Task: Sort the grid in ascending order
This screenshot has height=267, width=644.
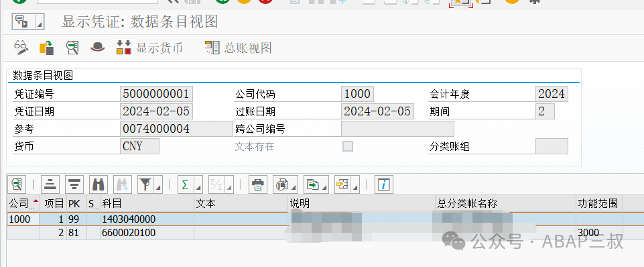Action: pyautogui.click(x=50, y=184)
